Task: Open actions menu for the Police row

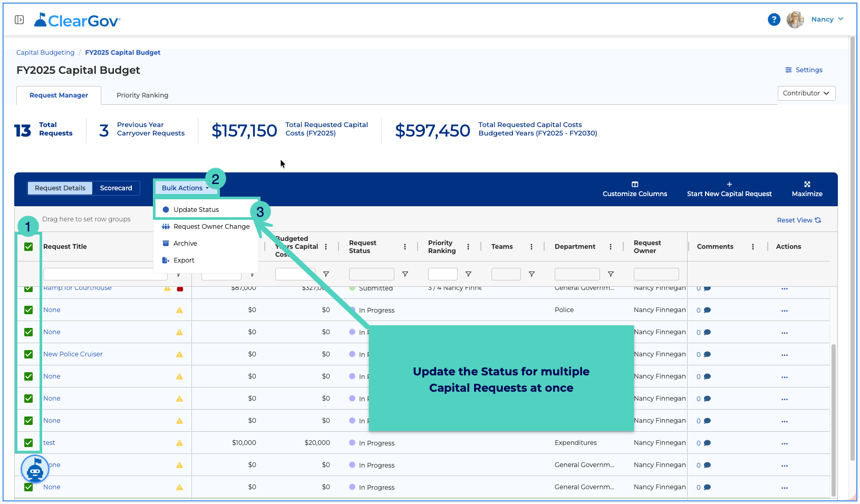Action: pyautogui.click(x=784, y=311)
